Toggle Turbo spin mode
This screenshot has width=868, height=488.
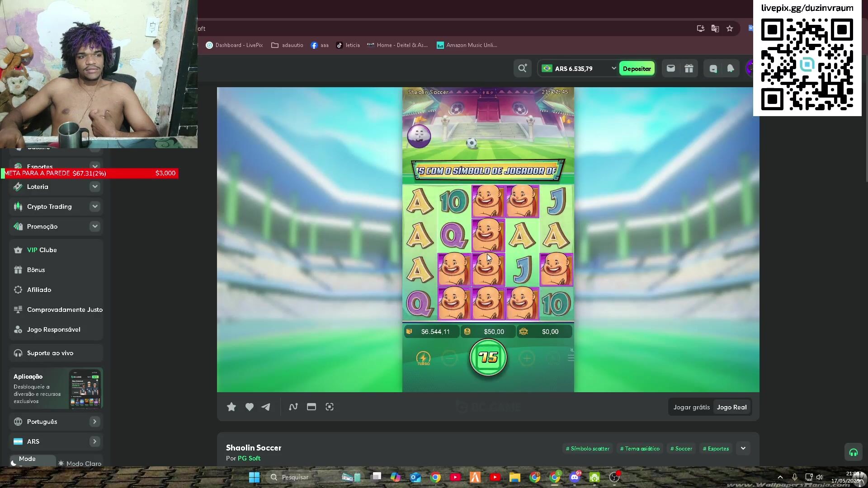[423, 358]
